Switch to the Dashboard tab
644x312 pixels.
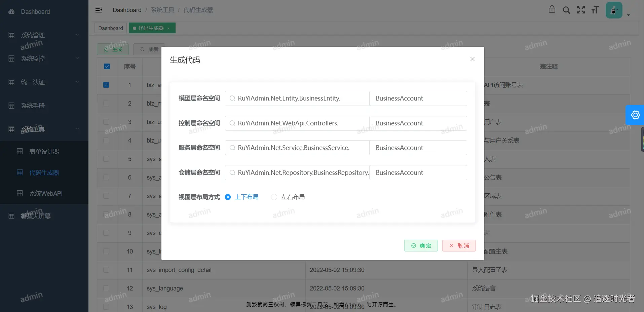[111, 28]
